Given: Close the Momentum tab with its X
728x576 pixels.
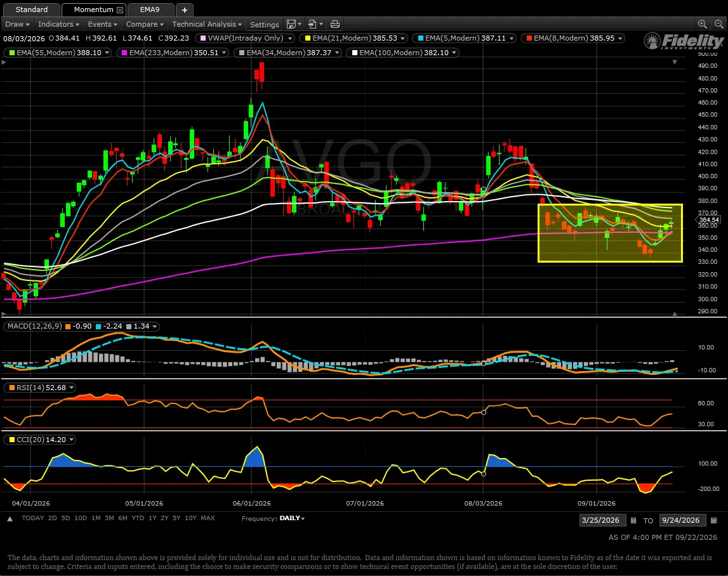Looking at the screenshot, I should click(x=120, y=10).
